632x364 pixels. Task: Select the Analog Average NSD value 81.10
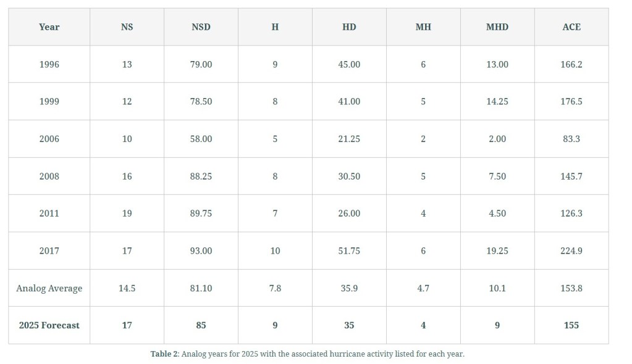coord(201,288)
